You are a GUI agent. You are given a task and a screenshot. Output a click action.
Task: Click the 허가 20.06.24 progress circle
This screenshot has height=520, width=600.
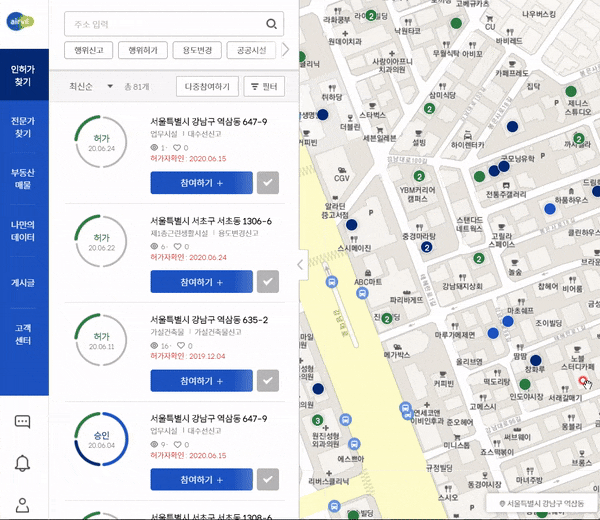coord(101,142)
